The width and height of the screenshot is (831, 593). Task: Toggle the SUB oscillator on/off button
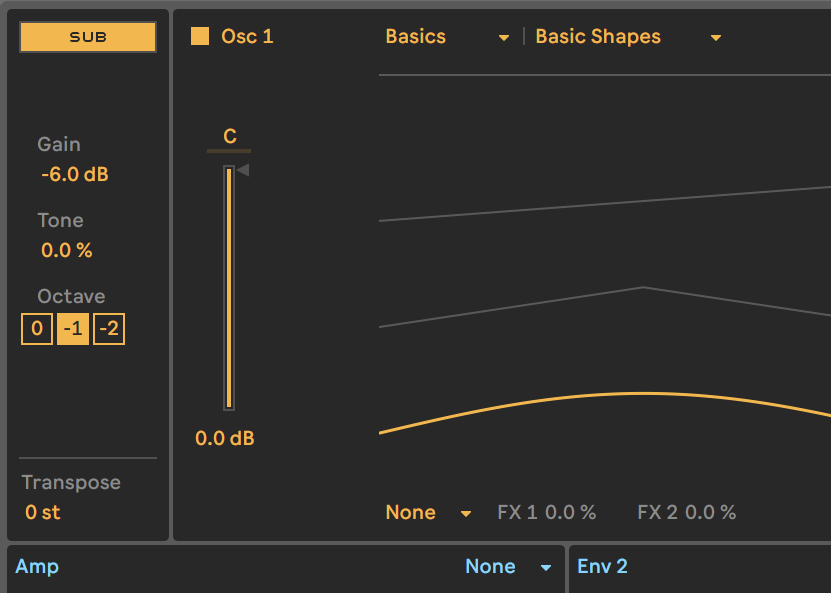pyautogui.click(x=88, y=37)
